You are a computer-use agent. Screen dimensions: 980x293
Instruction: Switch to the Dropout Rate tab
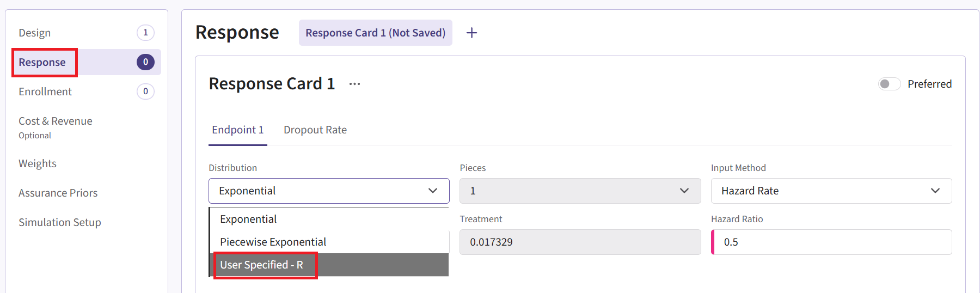coord(315,130)
